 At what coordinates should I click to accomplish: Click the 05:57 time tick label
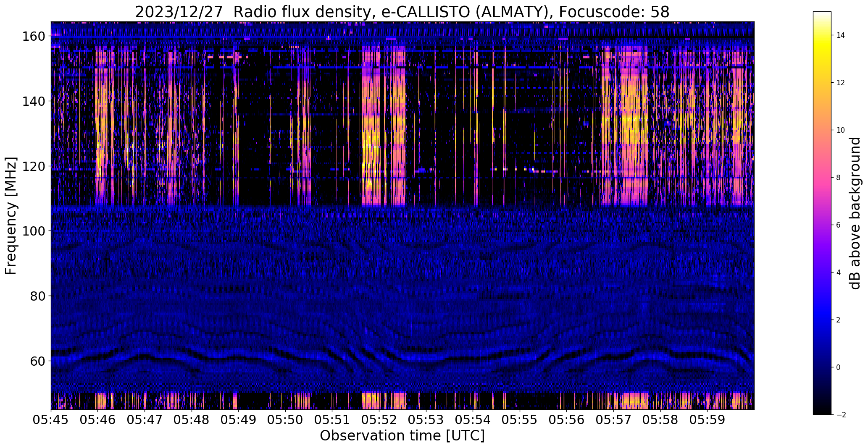[614, 420]
